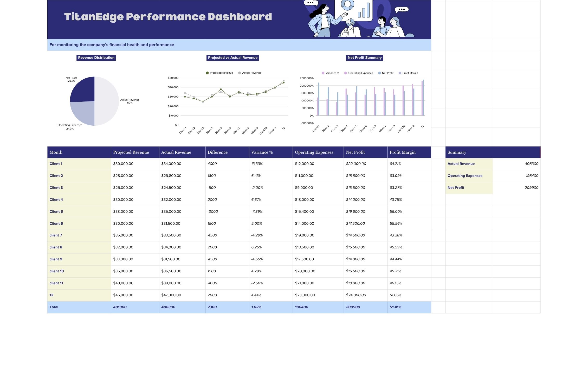Click the Variance % legend color dot

pyautogui.click(x=323, y=73)
